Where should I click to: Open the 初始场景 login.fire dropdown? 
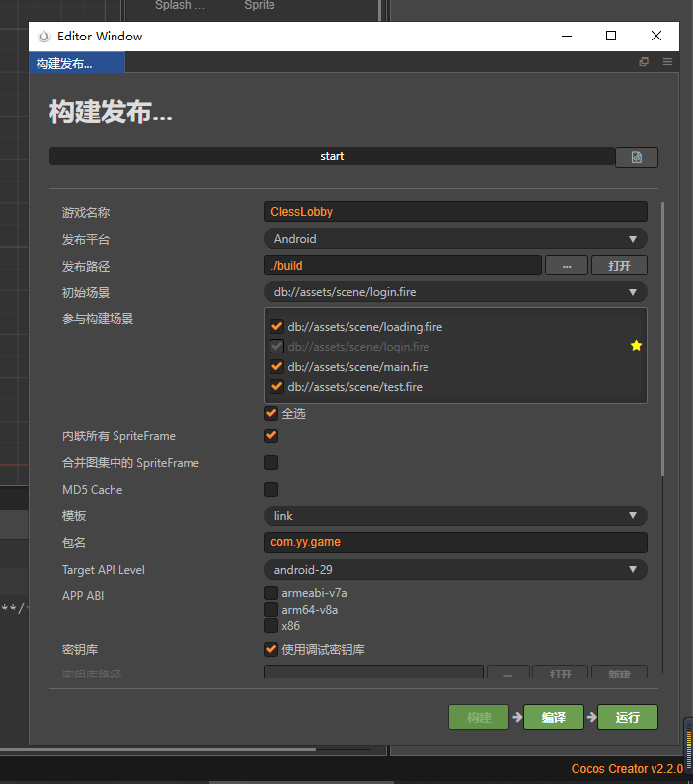(x=455, y=292)
